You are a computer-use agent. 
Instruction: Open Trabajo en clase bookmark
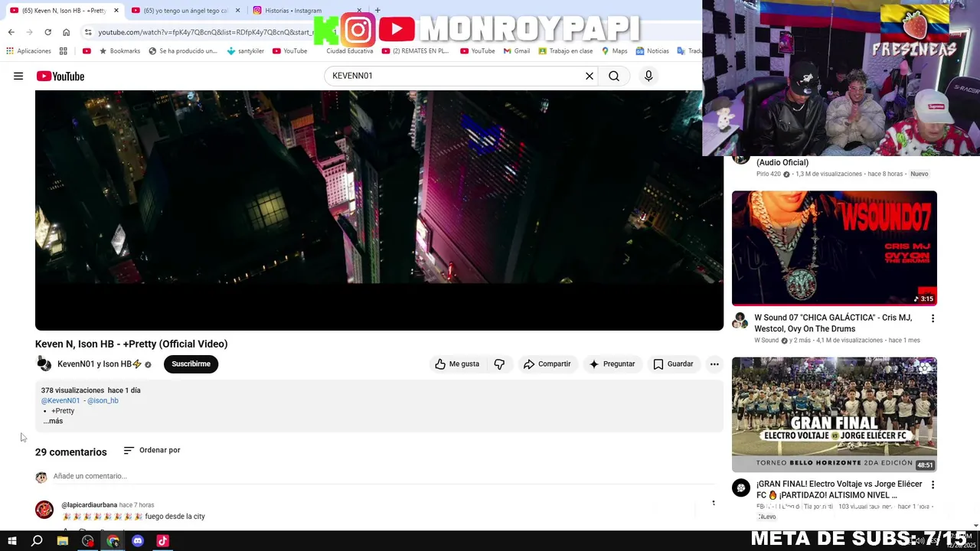point(566,51)
